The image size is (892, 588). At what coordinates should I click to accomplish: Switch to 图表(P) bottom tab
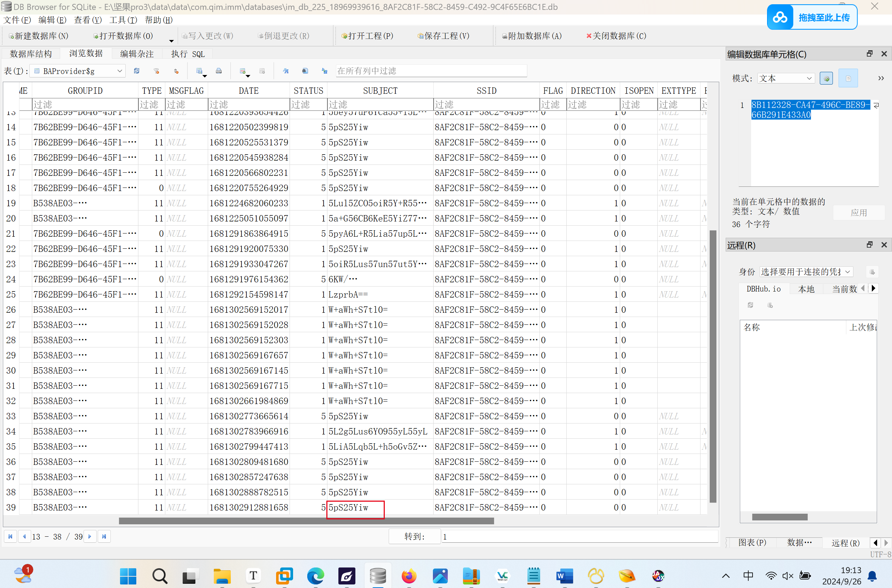752,543
